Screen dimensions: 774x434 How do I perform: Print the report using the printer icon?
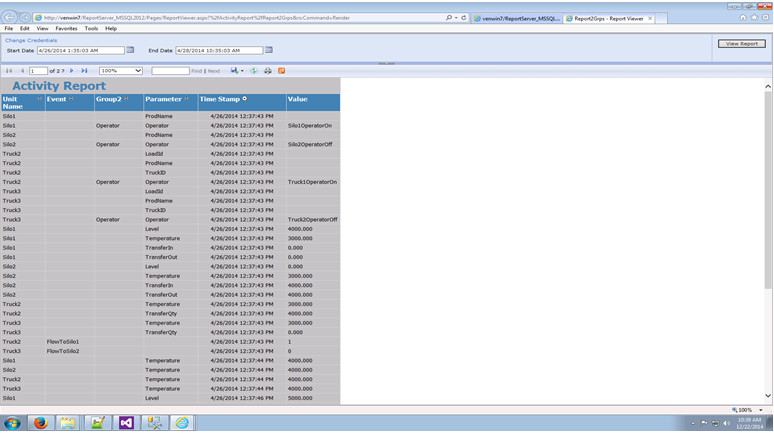coord(267,71)
